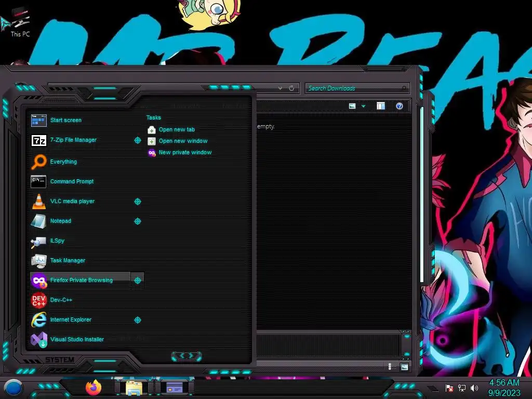Image resolution: width=532 pixels, height=399 pixels.
Task: Open VLC media player
Action: tap(80, 201)
